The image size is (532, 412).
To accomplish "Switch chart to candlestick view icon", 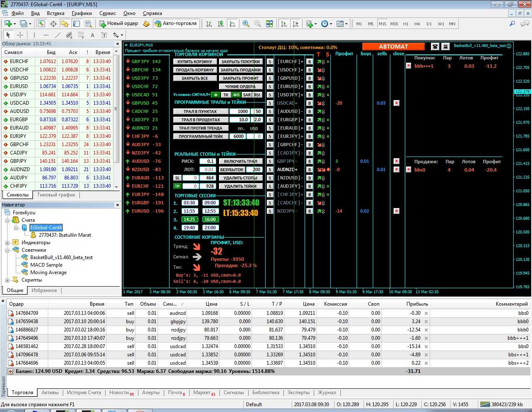I will click(x=221, y=24).
